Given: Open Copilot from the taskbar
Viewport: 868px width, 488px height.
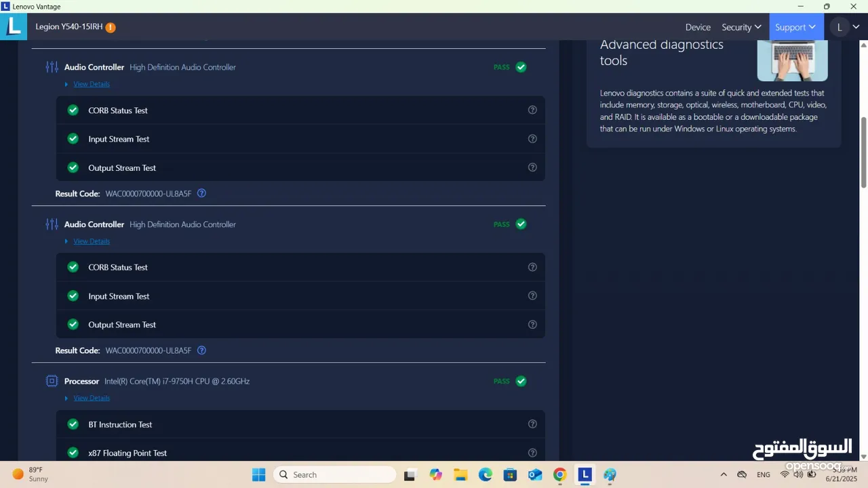Looking at the screenshot, I should coord(435,475).
